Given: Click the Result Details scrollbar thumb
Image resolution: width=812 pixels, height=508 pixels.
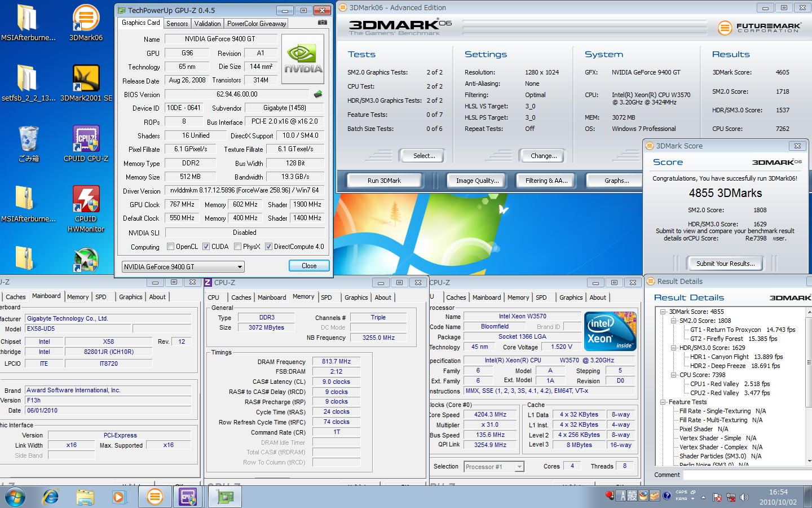Looking at the screenshot, I should click(x=810, y=362).
